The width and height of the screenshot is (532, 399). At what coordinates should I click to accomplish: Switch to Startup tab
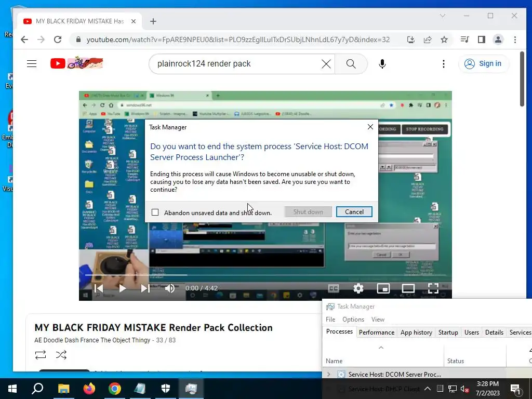tap(448, 332)
